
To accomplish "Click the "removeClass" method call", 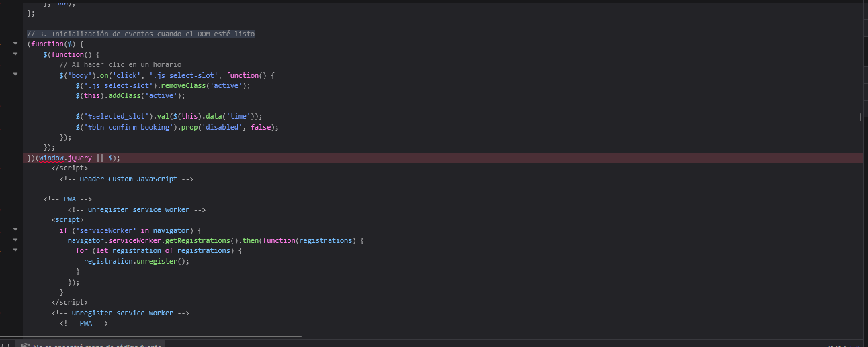I will coord(179,85).
